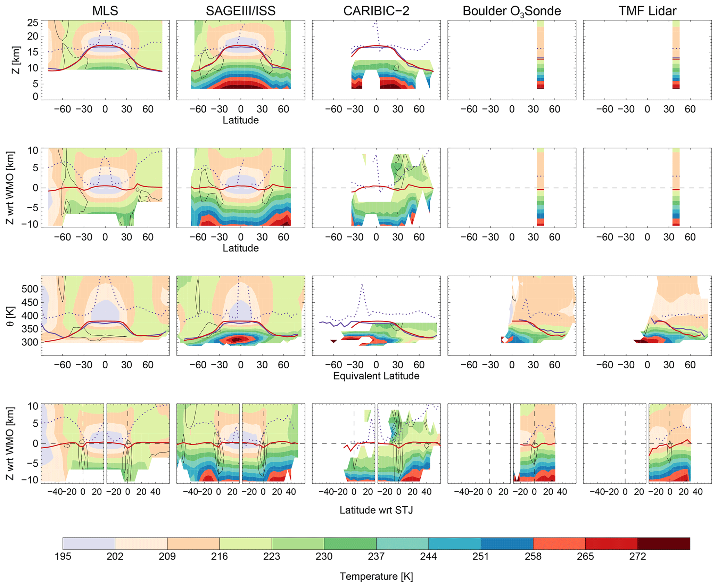This screenshot has height=588, width=718.
Task: Click the Boulder O3Sonde top-row altitude panel
Action: 511,60
